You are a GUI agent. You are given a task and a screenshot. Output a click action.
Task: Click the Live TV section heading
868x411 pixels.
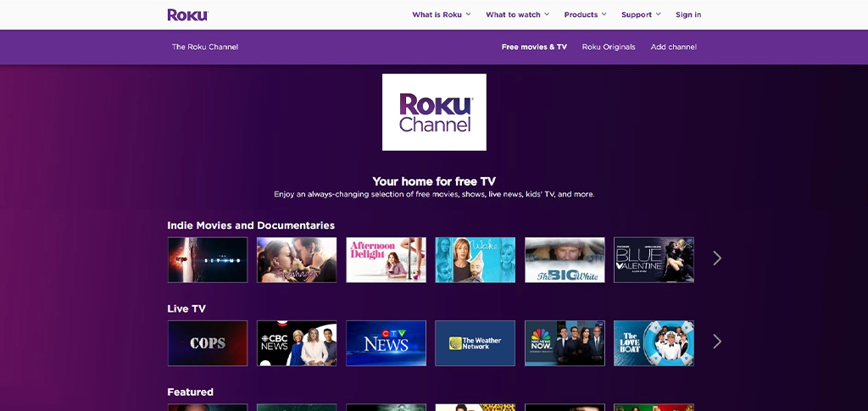point(186,308)
